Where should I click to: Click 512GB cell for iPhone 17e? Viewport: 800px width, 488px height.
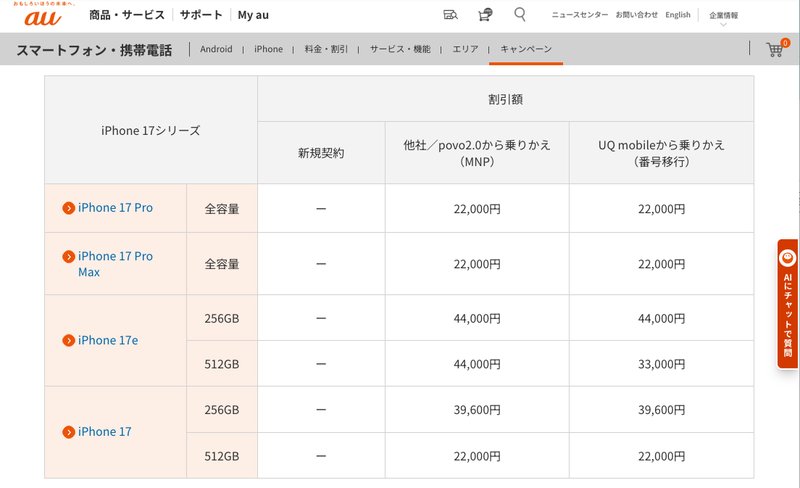click(x=222, y=364)
